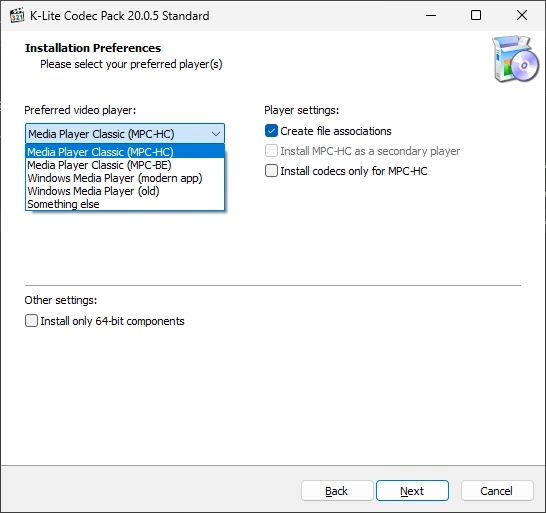Screen dimensions: 546x513
Task: Cancel the installation
Action: coord(497,491)
